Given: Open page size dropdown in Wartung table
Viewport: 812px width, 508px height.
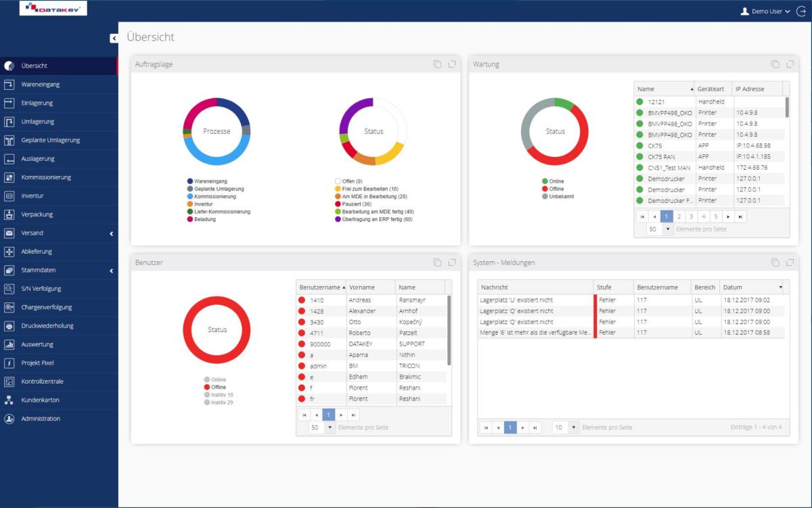Looking at the screenshot, I should click(x=668, y=229).
